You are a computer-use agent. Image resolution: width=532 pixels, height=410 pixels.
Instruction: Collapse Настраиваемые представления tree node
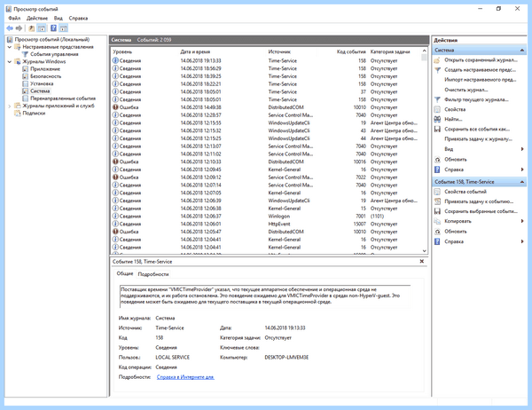pyautogui.click(x=10, y=47)
